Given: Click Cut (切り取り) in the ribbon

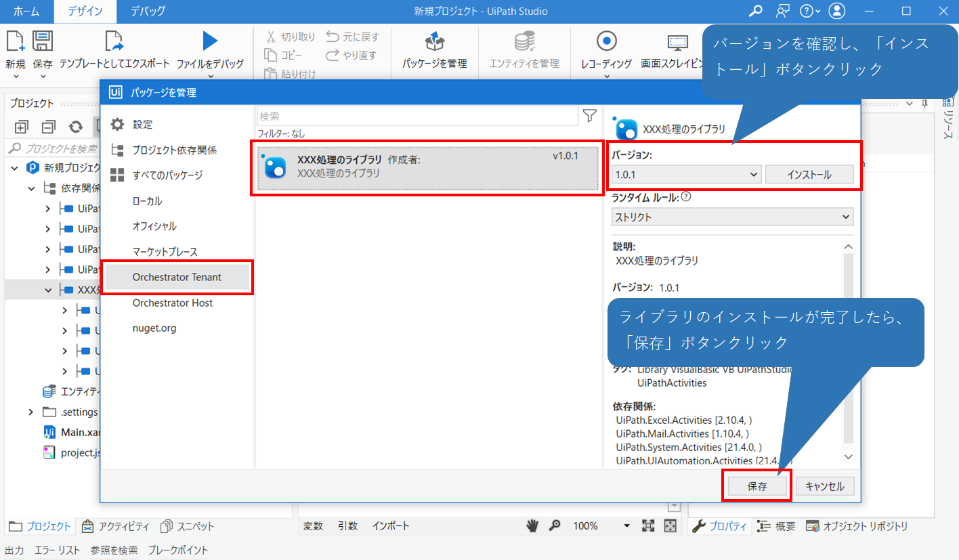Looking at the screenshot, I should tap(291, 37).
